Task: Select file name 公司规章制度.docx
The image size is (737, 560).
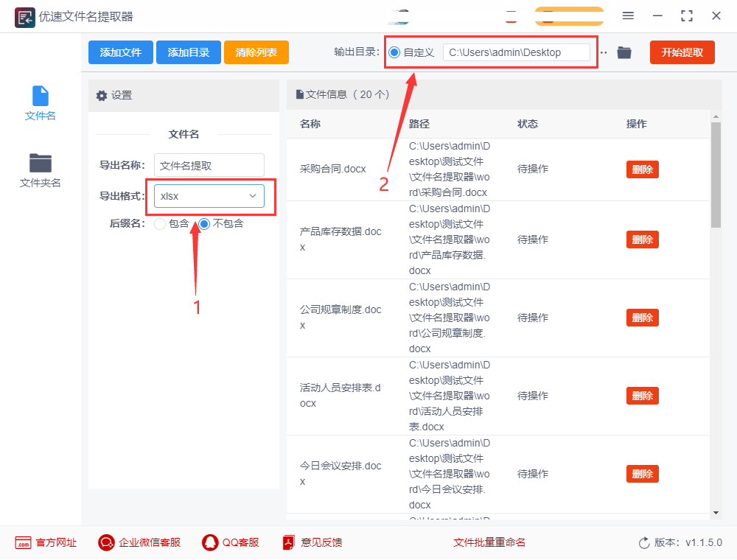Action: click(340, 317)
